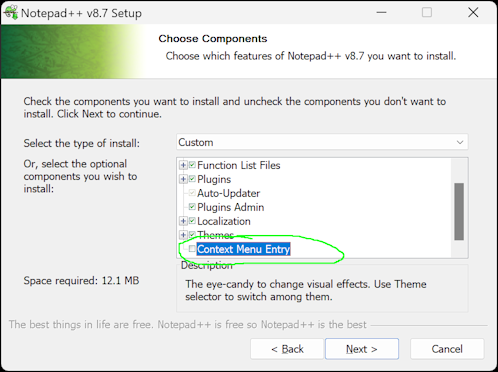Enable the Context Menu Entry checkbox

(192, 249)
